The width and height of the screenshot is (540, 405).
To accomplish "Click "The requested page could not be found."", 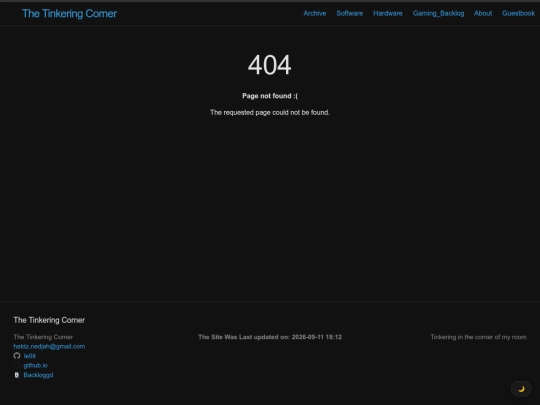I will (270, 113).
